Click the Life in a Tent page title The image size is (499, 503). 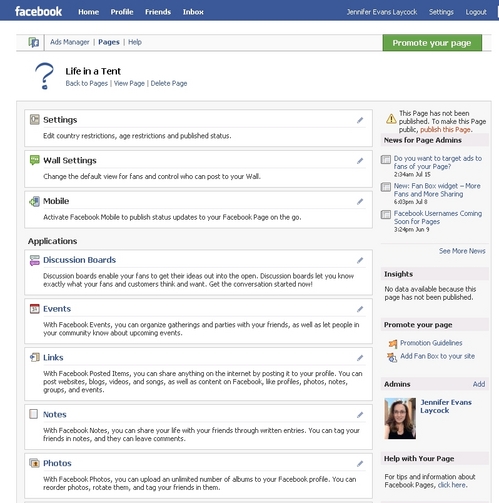coord(93,71)
